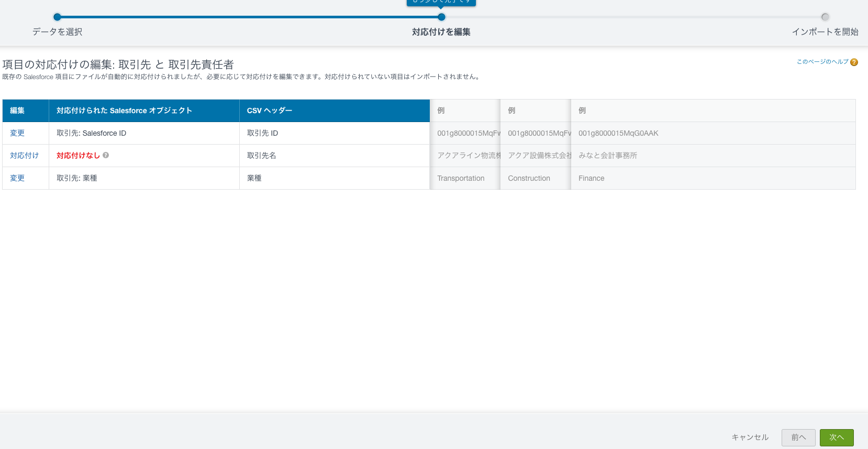Click the キャンセル link
The width and height of the screenshot is (868, 449).
pos(750,437)
